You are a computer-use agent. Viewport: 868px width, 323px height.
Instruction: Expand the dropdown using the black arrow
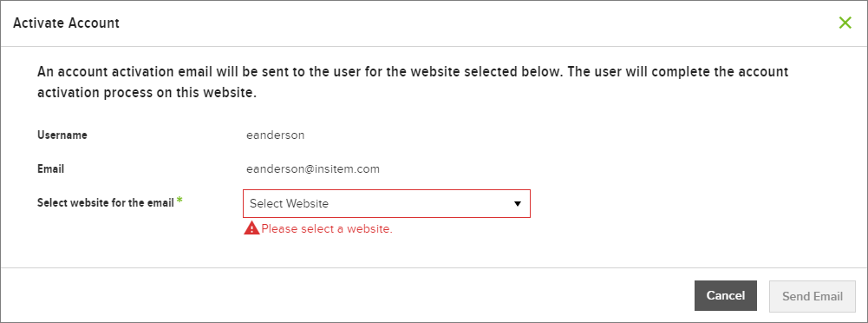(x=518, y=204)
